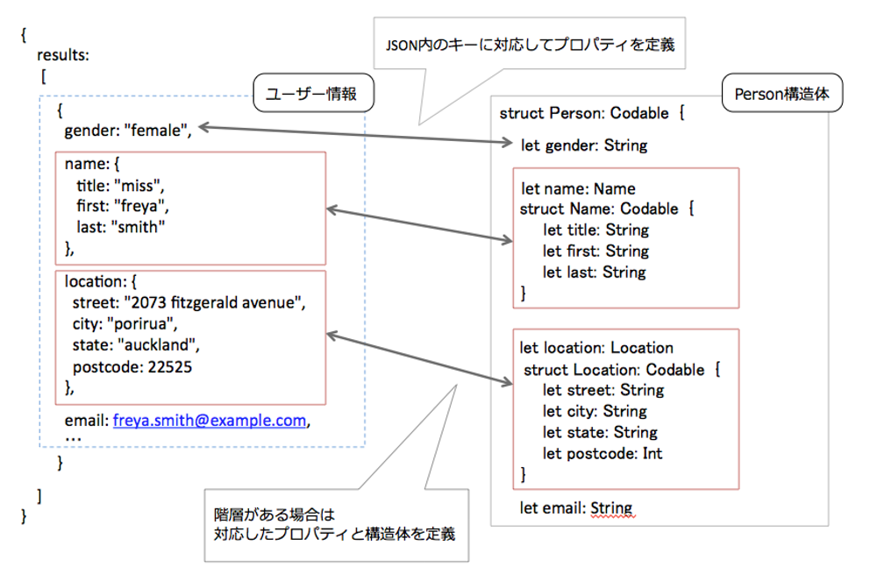Screen dimensions: 877x588
Task: Click the struct Name Codable red box
Action: click(x=625, y=237)
